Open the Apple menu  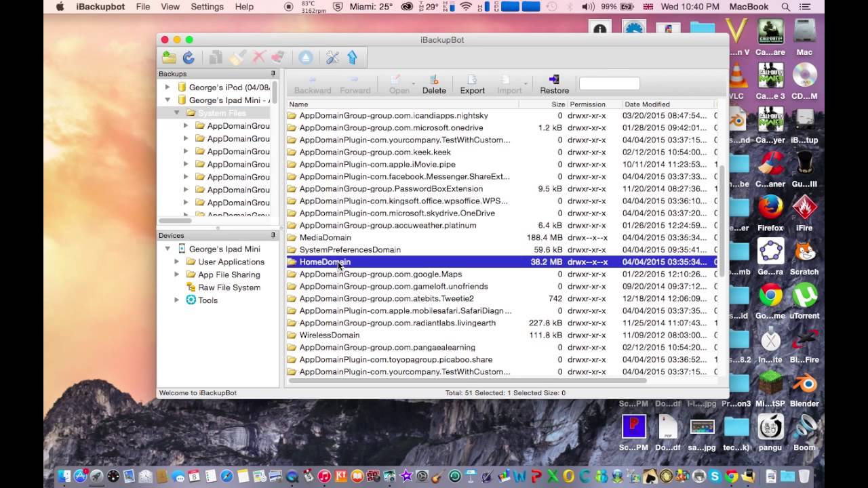tap(60, 7)
